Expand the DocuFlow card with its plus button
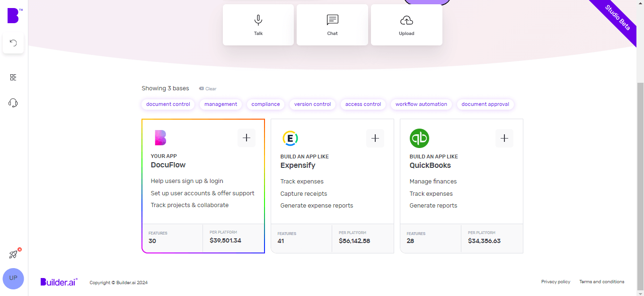Screen dimensions: 644x296 (x=246, y=138)
